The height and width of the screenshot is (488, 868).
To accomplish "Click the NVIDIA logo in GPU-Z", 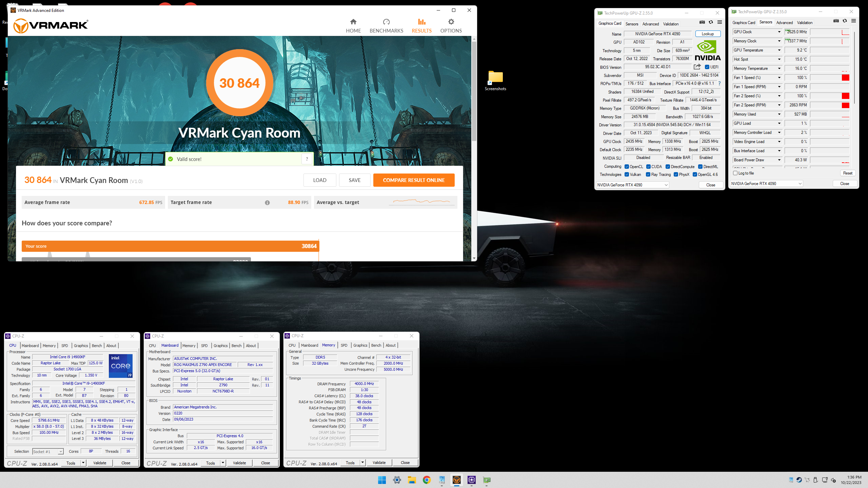I will [708, 51].
